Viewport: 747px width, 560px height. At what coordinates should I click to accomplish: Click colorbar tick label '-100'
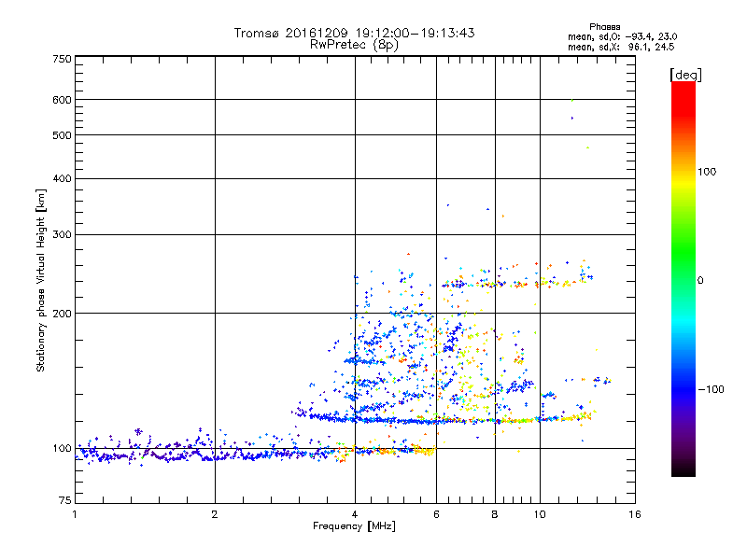coord(712,389)
